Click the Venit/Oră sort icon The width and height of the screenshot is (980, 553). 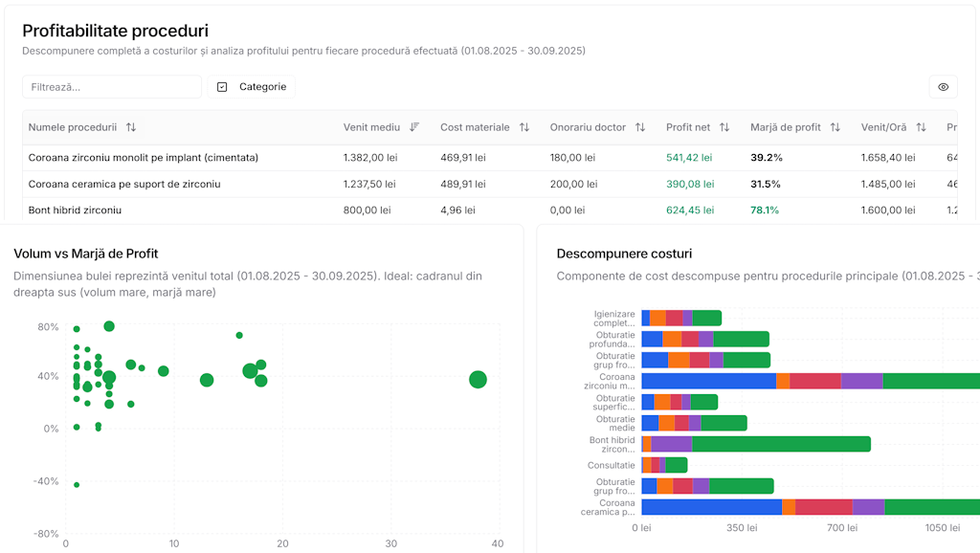[x=921, y=127]
